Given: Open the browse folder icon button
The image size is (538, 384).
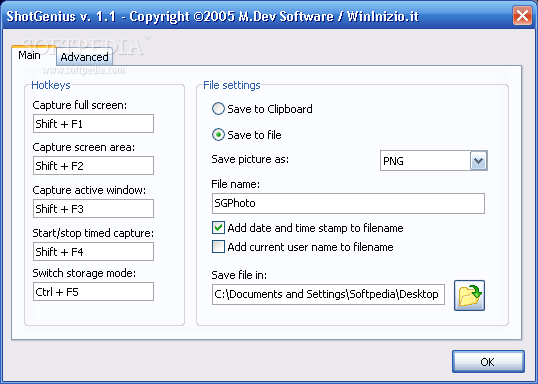Looking at the screenshot, I should [469, 295].
